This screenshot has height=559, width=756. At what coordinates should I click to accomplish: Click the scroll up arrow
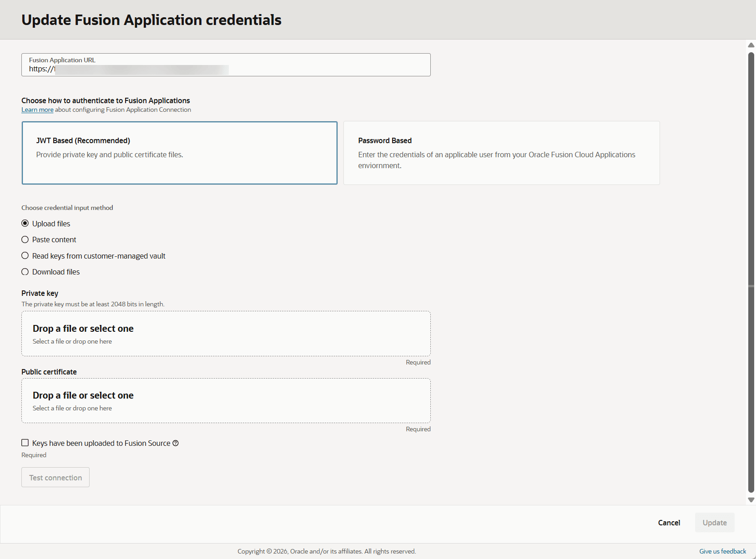pos(751,45)
